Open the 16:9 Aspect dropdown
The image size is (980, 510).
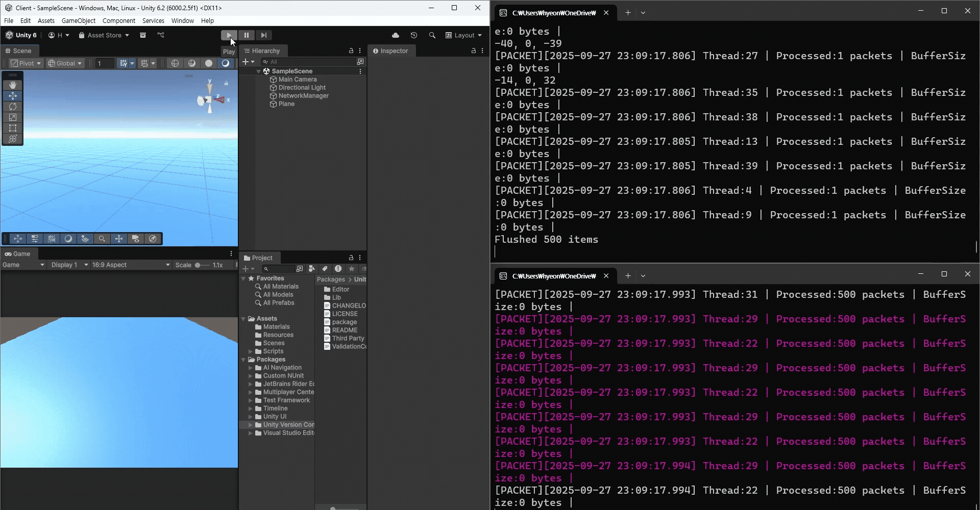(x=131, y=265)
